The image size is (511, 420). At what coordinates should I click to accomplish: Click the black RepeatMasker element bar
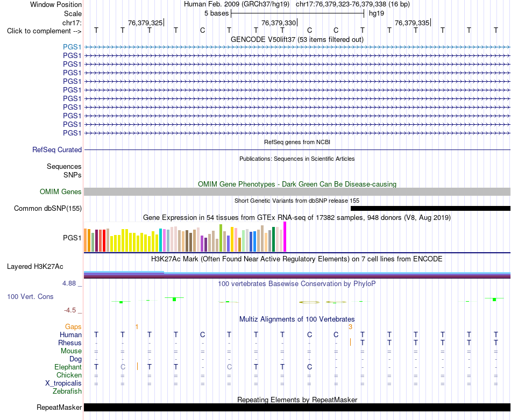[x=297, y=407]
